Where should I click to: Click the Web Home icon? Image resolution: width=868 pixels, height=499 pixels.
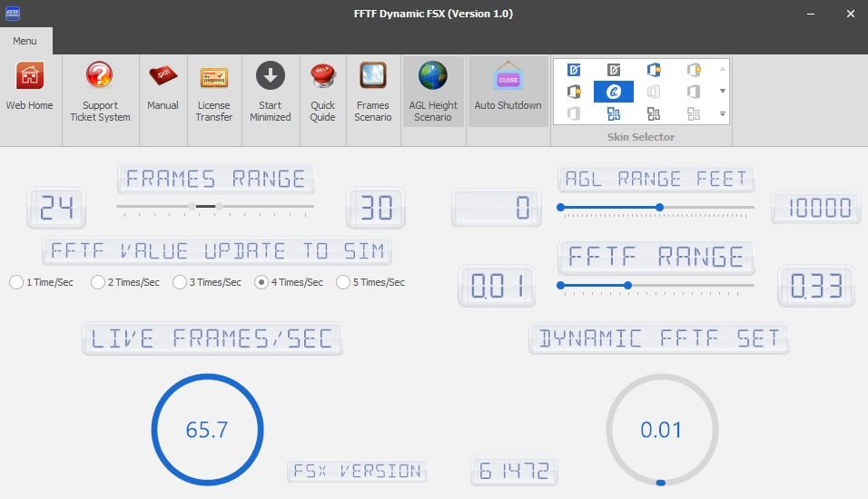tap(30, 75)
